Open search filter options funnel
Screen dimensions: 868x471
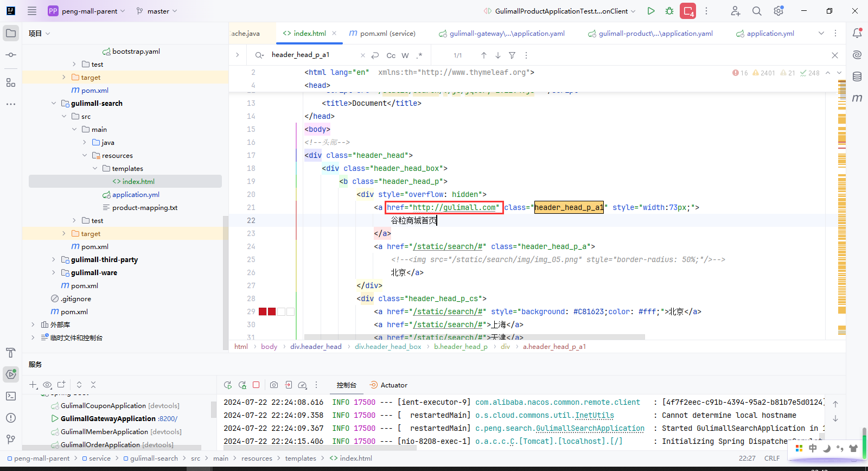click(512, 55)
